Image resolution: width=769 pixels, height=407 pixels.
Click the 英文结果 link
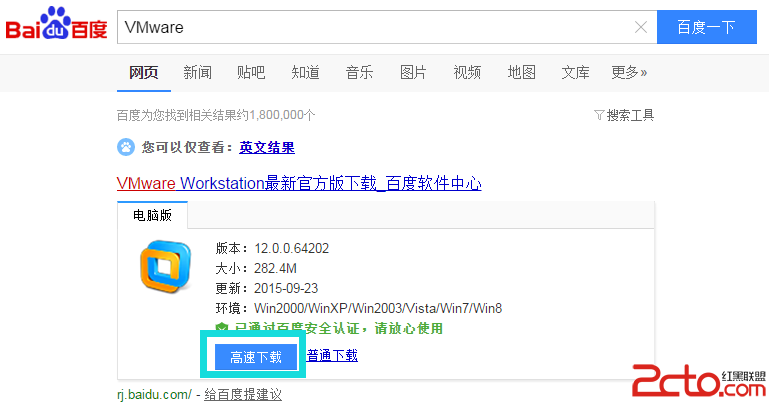267,148
